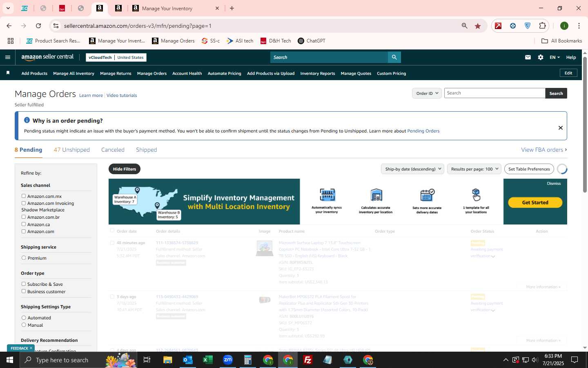
Task: Click the Hide Filters button
Action: point(125,169)
